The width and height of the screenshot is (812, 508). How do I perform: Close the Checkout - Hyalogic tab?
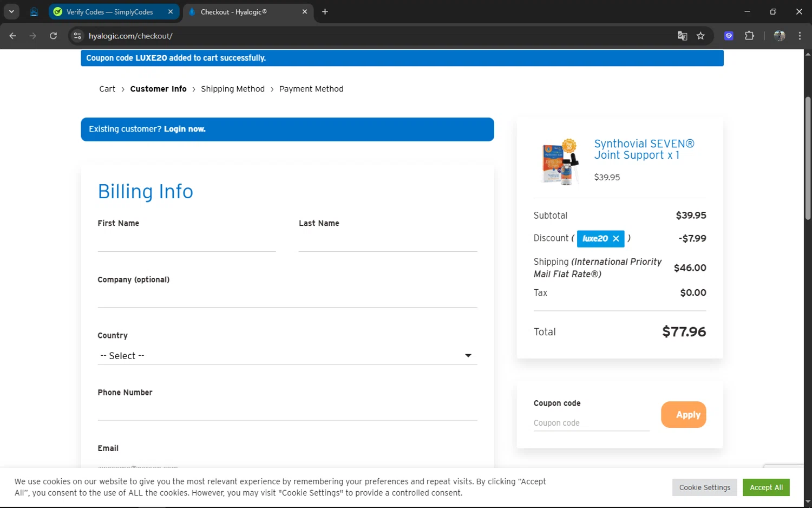(x=304, y=11)
